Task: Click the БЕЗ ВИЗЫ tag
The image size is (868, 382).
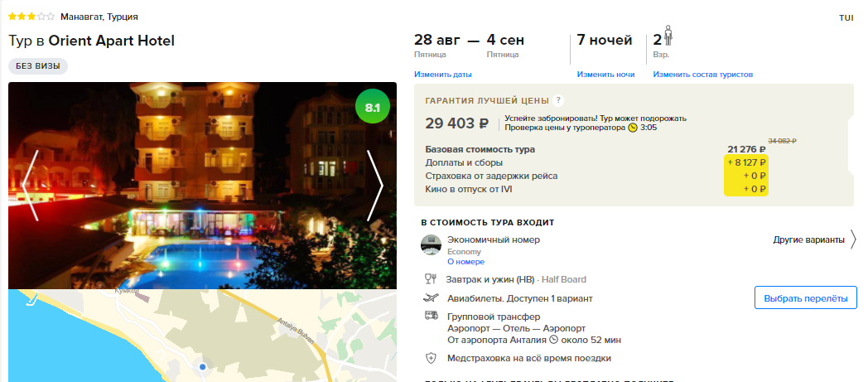Action: click(38, 66)
